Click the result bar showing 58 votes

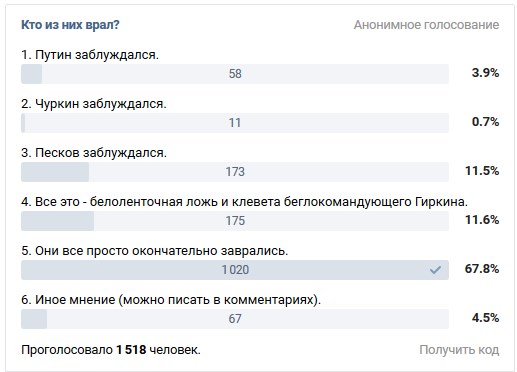pyautogui.click(x=235, y=74)
